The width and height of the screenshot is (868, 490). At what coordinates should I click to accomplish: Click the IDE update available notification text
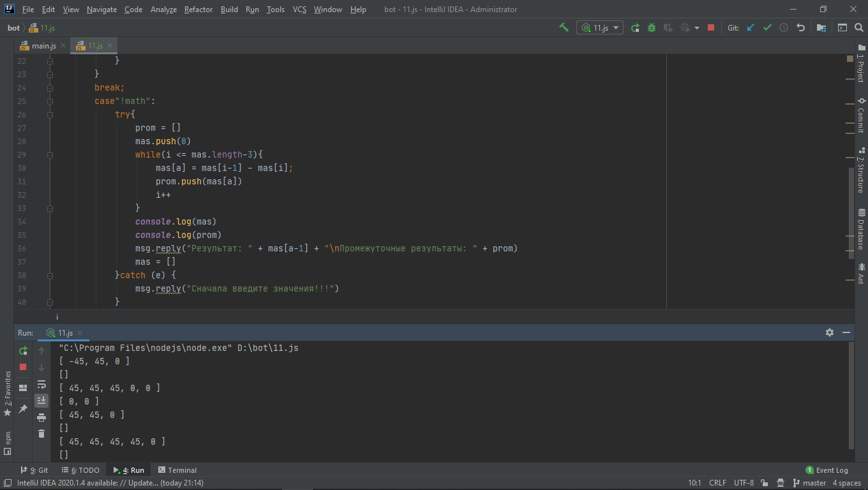click(110, 483)
